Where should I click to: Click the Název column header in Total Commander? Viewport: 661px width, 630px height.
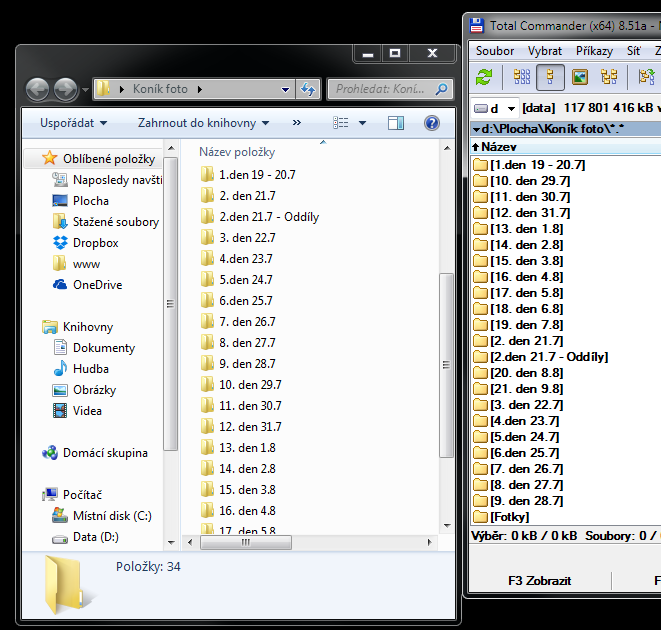499,147
